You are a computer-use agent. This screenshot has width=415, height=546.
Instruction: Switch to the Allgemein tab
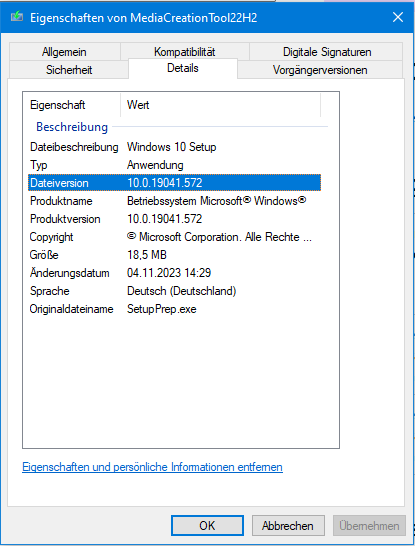[x=64, y=52]
